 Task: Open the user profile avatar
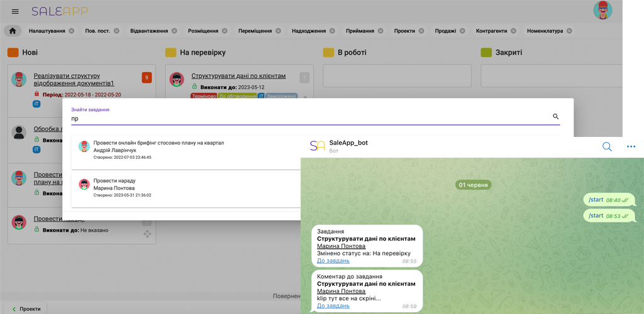[x=602, y=10]
